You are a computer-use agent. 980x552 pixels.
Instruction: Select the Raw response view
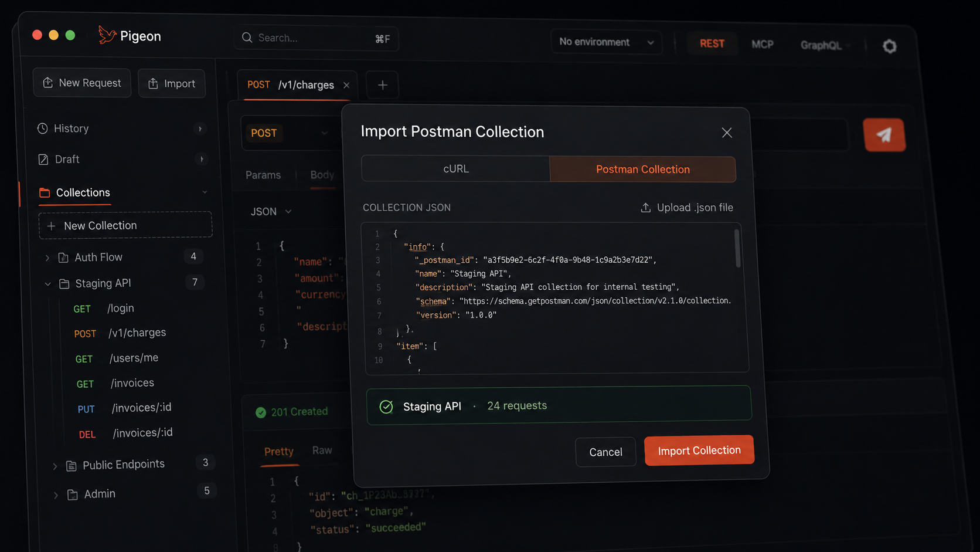(x=322, y=450)
